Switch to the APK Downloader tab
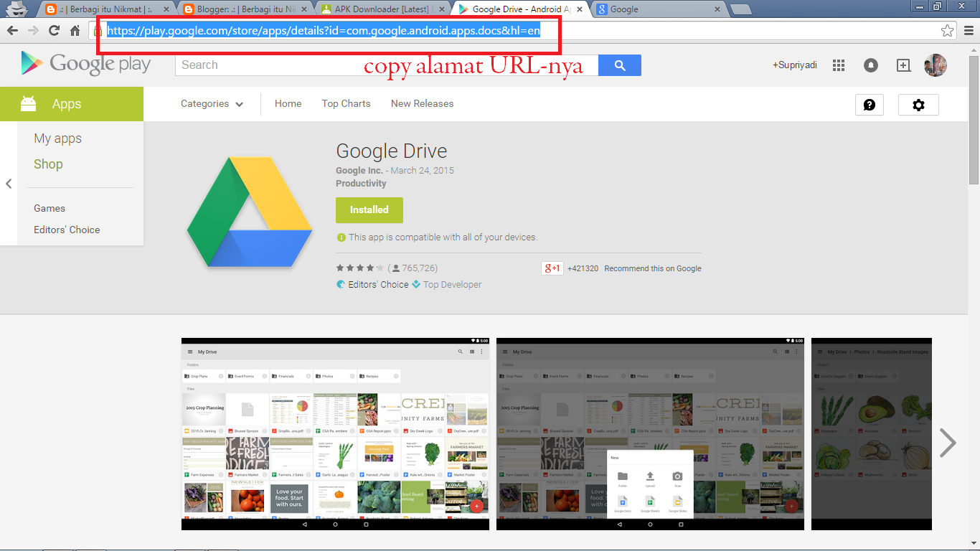Image resolution: width=980 pixels, height=551 pixels. [382, 9]
